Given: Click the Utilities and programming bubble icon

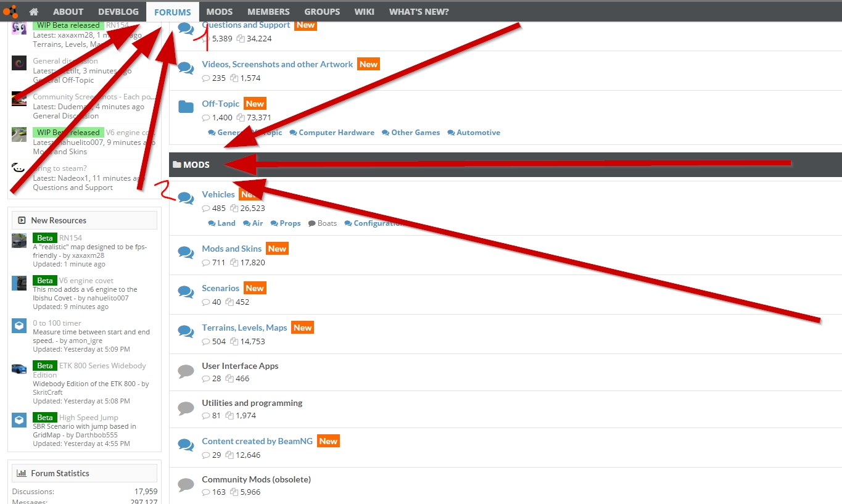Looking at the screenshot, I should point(186,408).
